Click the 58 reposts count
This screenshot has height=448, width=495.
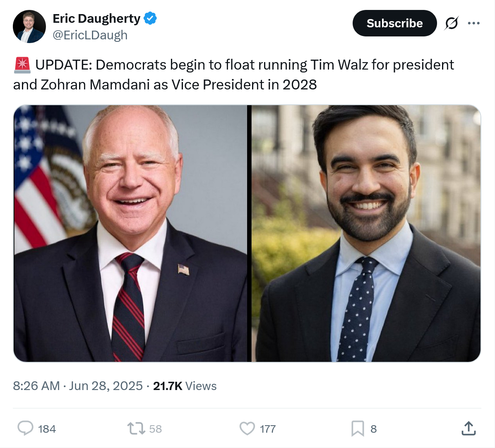tap(156, 429)
